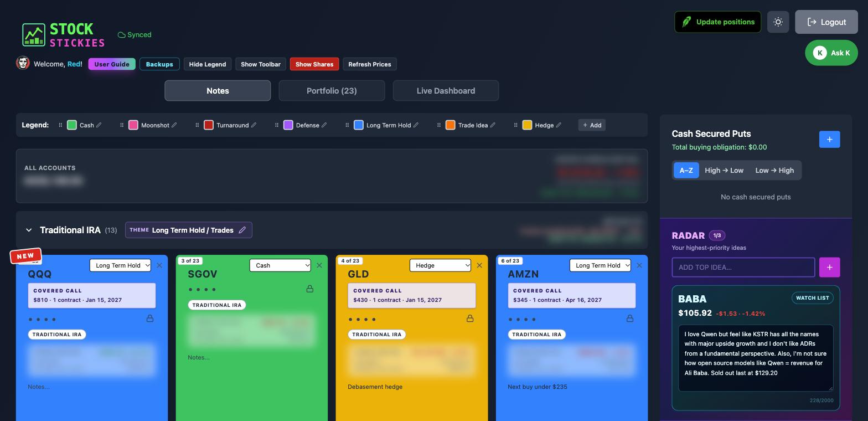
Task: Click Update positions button
Action: 717,22
